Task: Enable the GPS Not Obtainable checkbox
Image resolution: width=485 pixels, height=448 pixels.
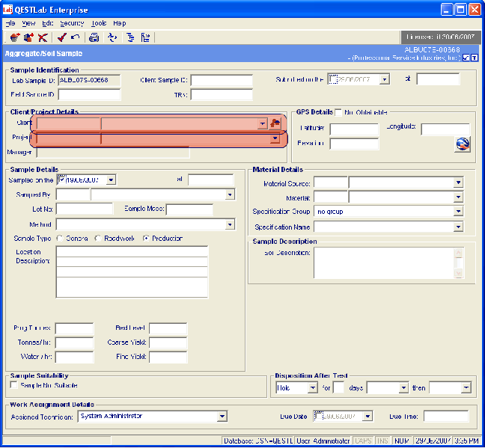Action: pos(339,112)
